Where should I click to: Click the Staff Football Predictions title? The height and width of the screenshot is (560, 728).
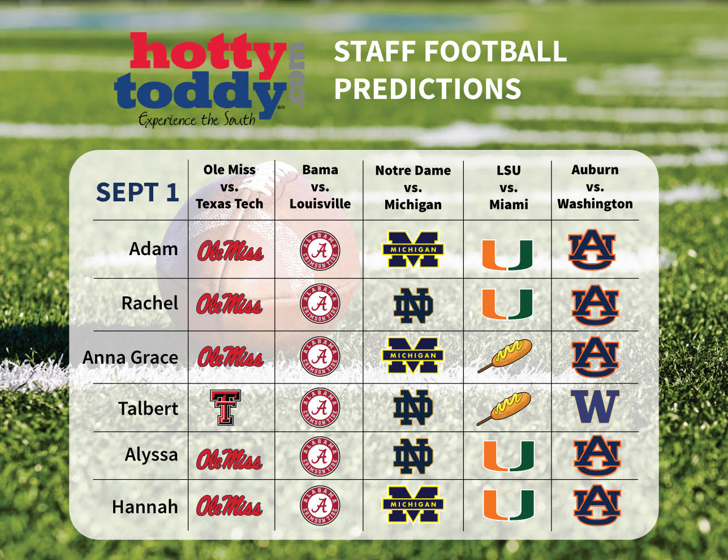pyautogui.click(x=450, y=70)
